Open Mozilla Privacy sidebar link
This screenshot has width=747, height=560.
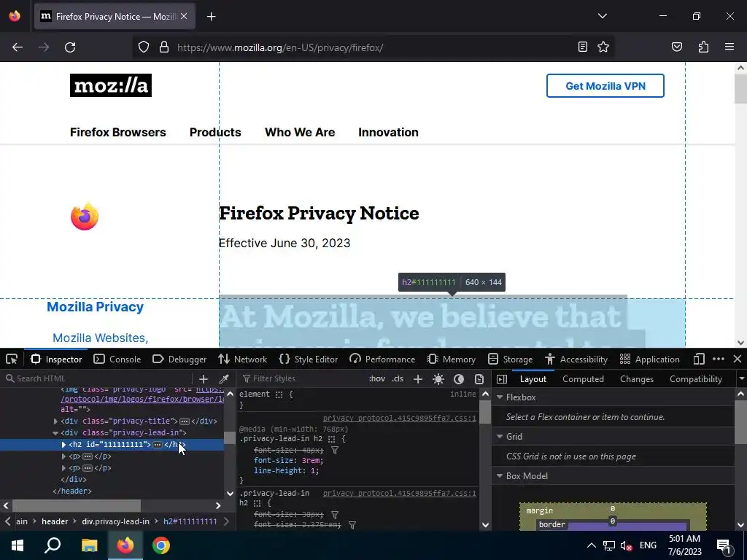click(x=95, y=307)
